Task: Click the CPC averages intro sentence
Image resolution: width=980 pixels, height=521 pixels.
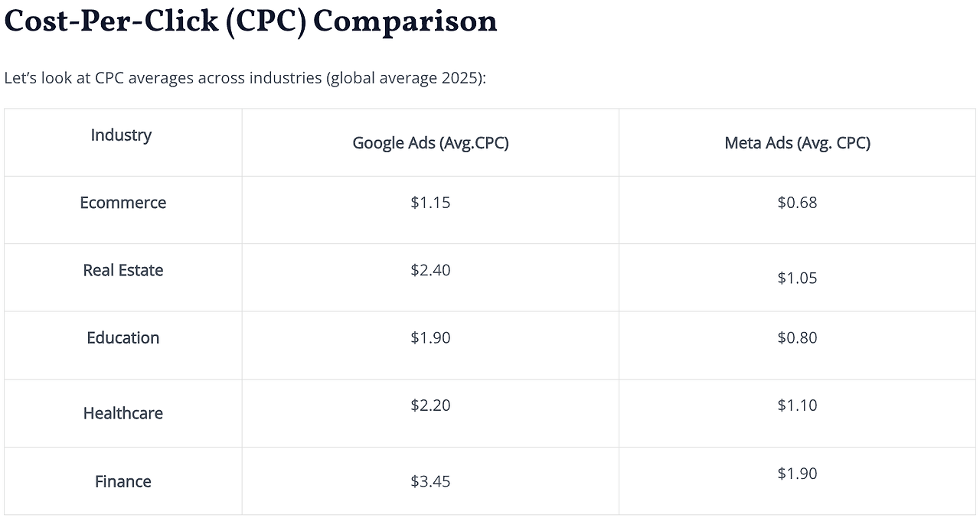Action: [245, 78]
